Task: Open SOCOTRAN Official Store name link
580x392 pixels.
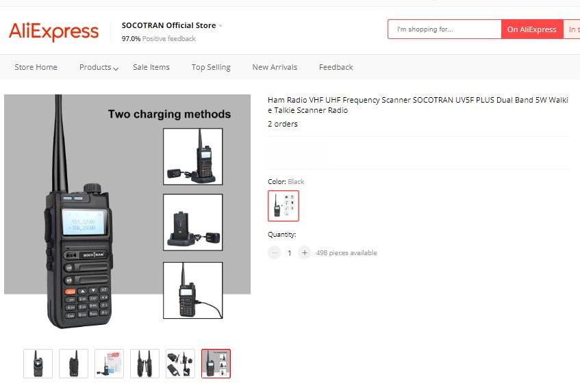Action: [x=168, y=25]
